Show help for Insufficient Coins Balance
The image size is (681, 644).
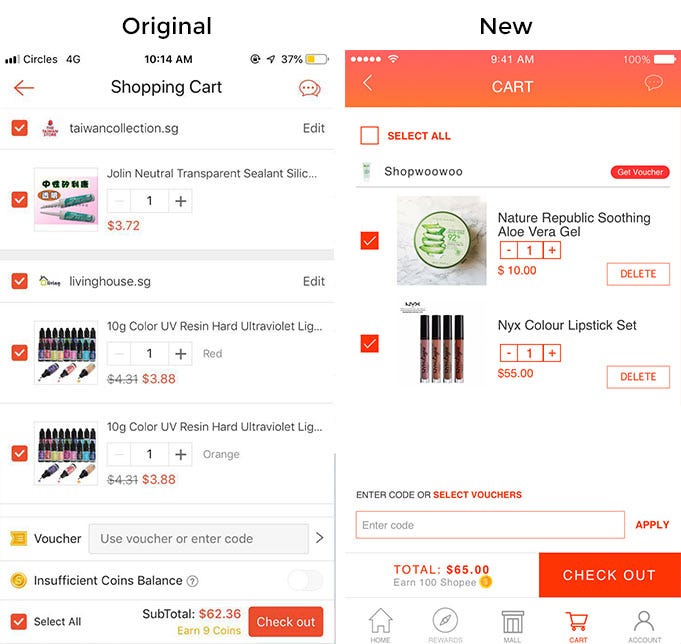pyautogui.click(x=192, y=581)
